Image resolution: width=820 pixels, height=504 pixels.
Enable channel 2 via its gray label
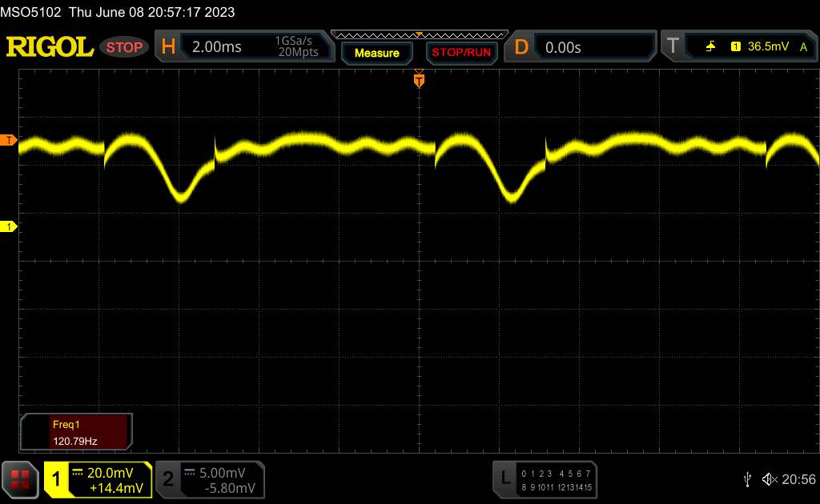tap(168, 479)
